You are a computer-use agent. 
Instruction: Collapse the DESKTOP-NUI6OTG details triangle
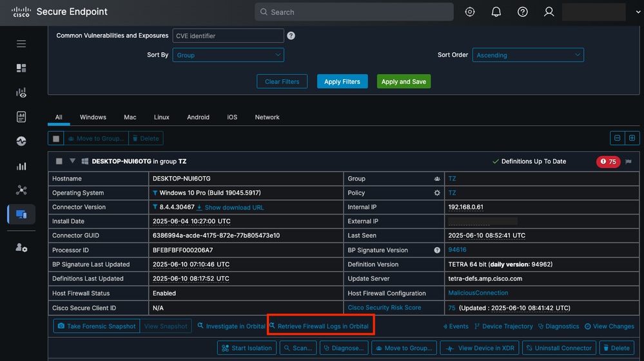72,161
